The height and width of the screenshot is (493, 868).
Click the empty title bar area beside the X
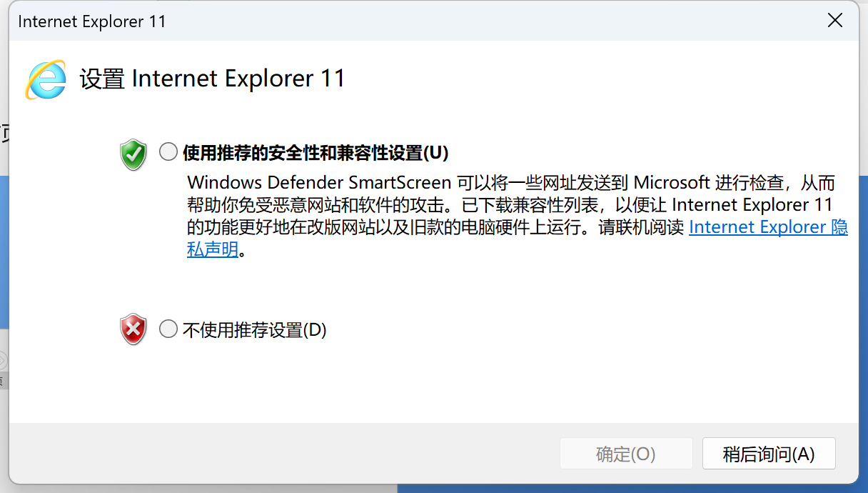[500, 21]
